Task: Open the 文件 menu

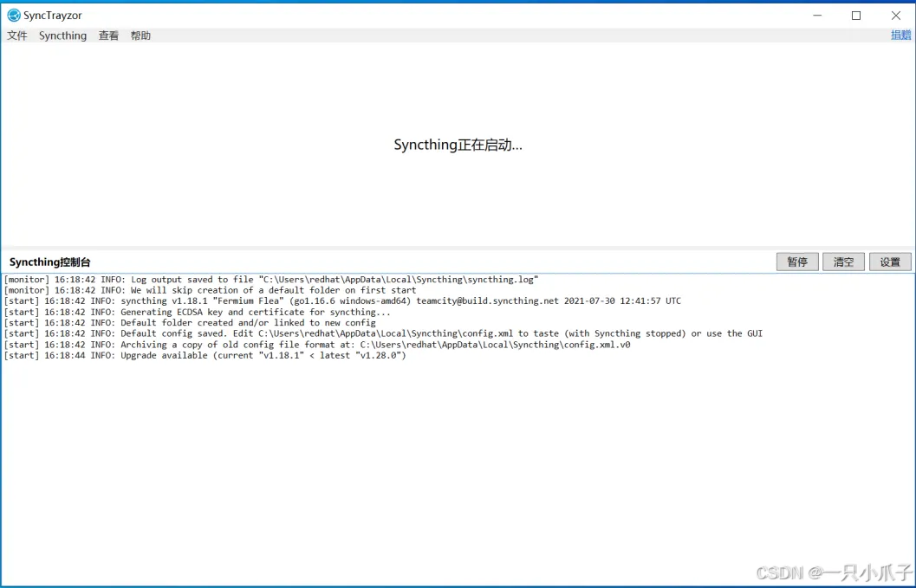Action: click(x=17, y=36)
